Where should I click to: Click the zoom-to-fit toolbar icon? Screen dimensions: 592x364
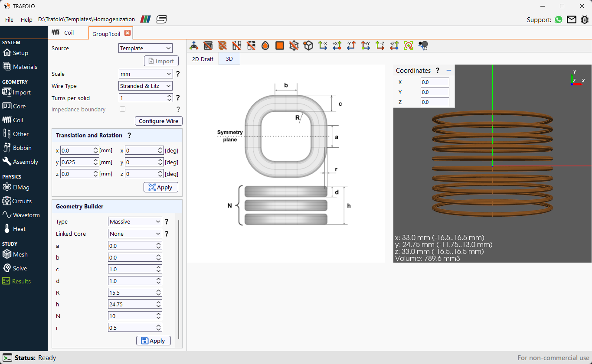(408, 45)
